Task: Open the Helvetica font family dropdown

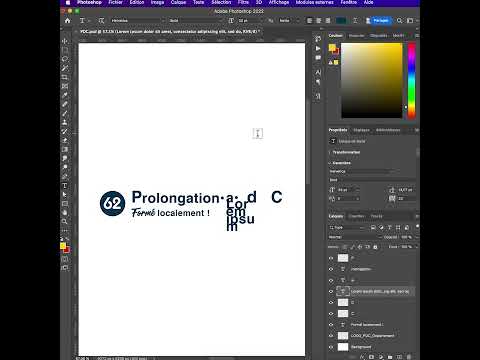Action: point(138,21)
